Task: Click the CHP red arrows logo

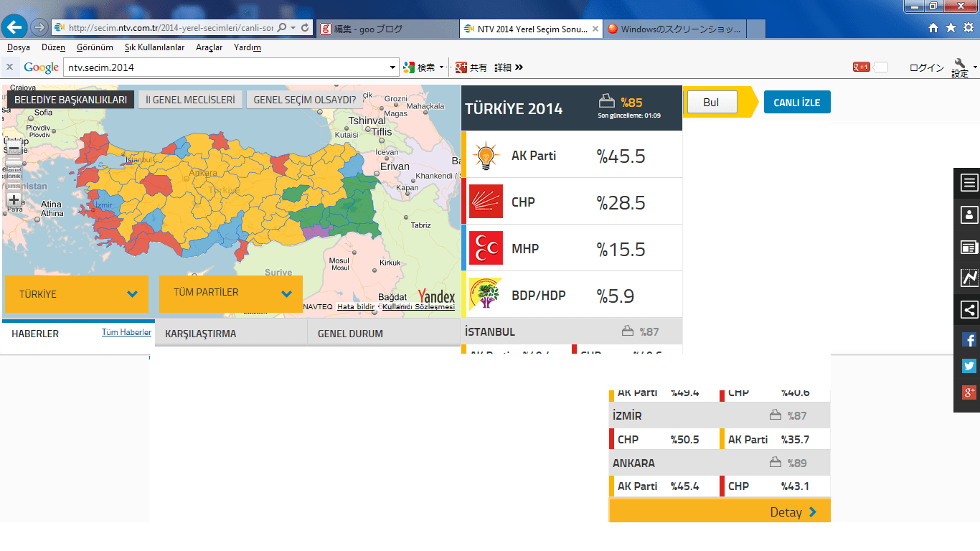Action: click(486, 202)
